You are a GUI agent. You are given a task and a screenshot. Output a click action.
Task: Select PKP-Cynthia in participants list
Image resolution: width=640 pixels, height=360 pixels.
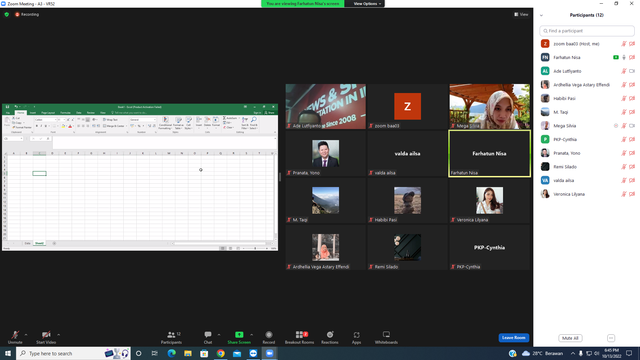click(x=587, y=140)
